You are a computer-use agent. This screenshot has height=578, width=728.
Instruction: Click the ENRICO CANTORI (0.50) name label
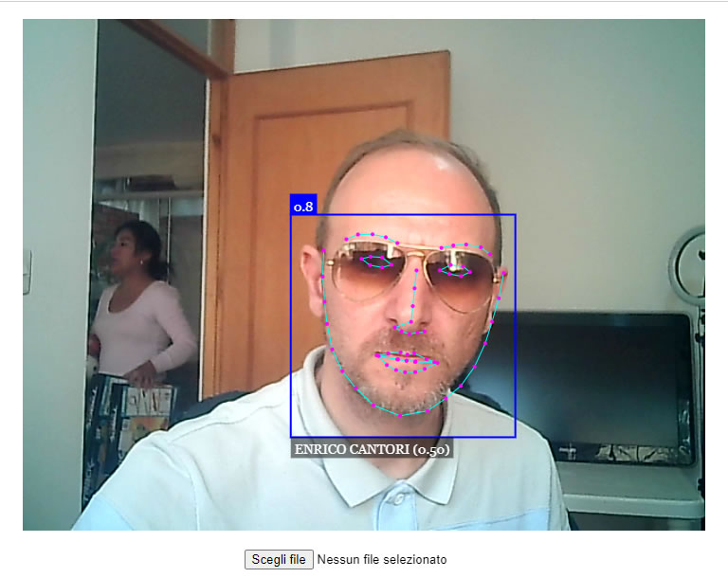click(372, 449)
